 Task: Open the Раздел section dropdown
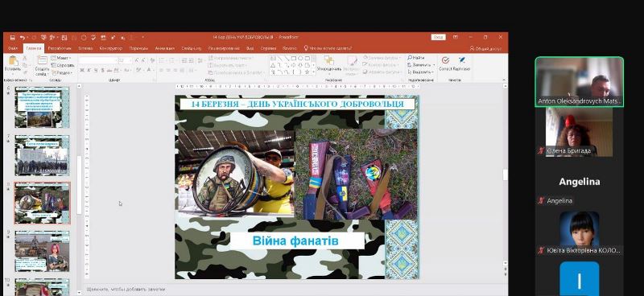[x=62, y=72]
